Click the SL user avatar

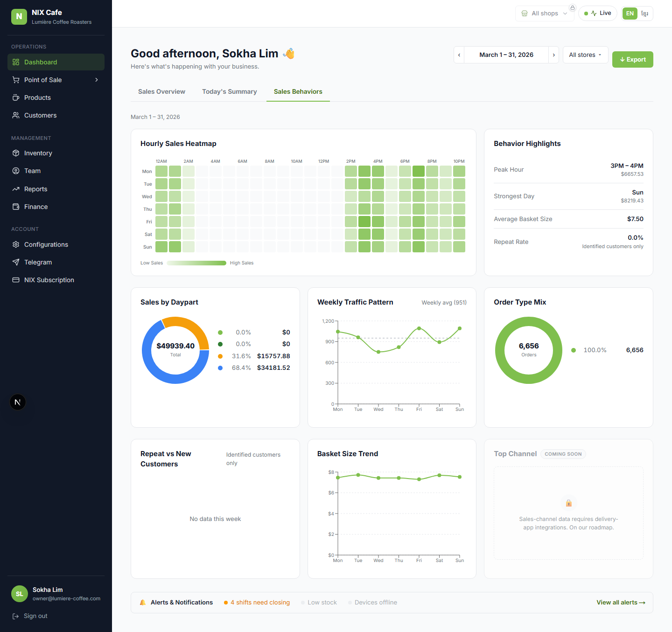[x=20, y=594]
